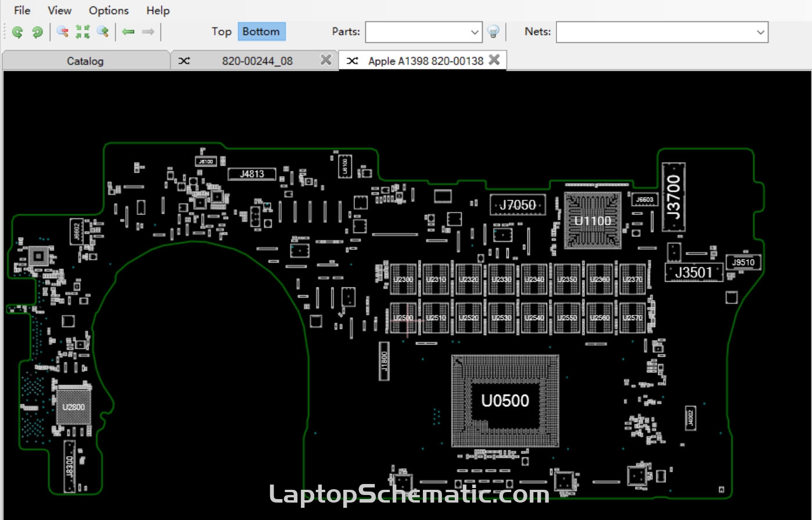812x520 pixels.
Task: Select connector J8300
Action: [70, 467]
